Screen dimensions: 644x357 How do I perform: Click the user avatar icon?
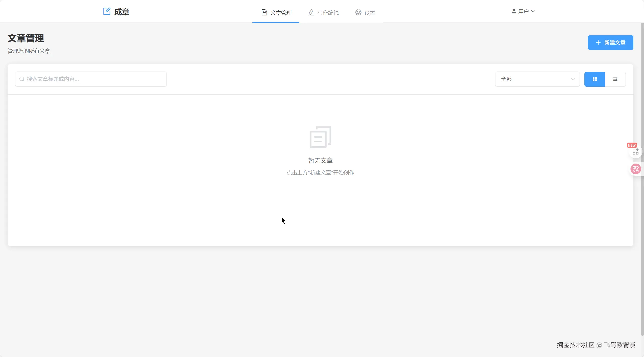514,11
